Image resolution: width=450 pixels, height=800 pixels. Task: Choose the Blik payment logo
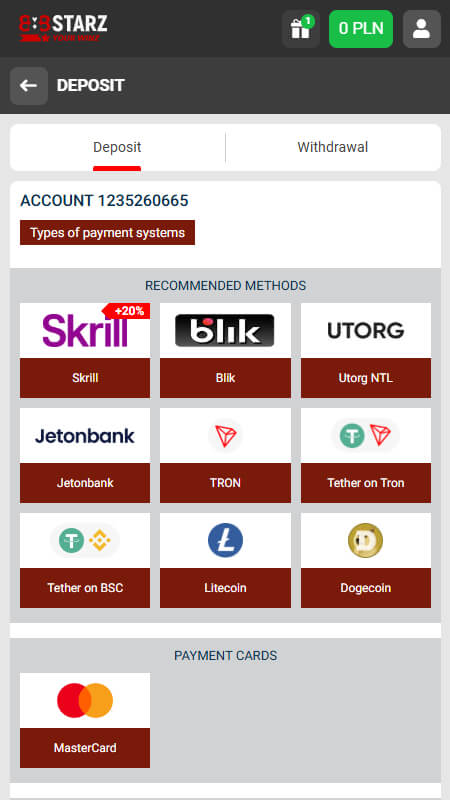pos(225,331)
